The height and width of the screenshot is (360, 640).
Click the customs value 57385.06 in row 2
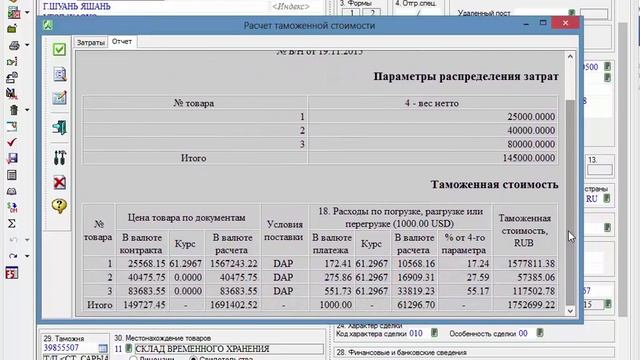click(x=536, y=278)
